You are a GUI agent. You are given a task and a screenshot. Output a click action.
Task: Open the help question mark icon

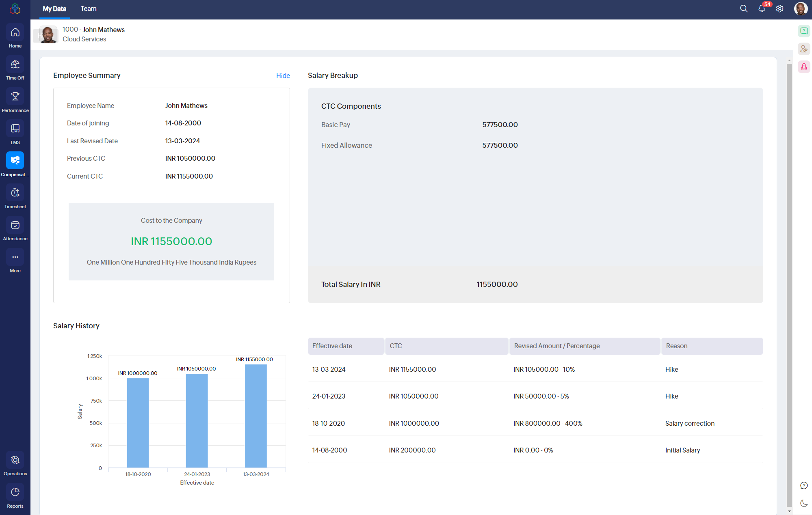pyautogui.click(x=804, y=485)
